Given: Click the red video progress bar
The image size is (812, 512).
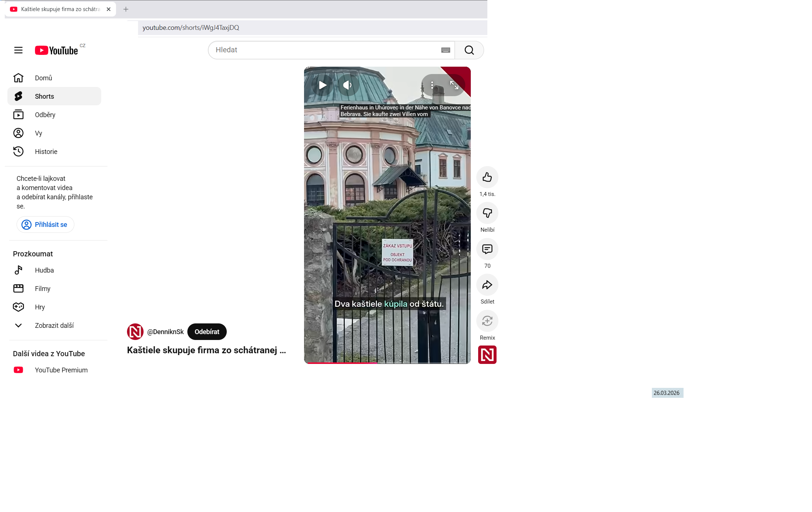Looking at the screenshot, I should click(342, 363).
